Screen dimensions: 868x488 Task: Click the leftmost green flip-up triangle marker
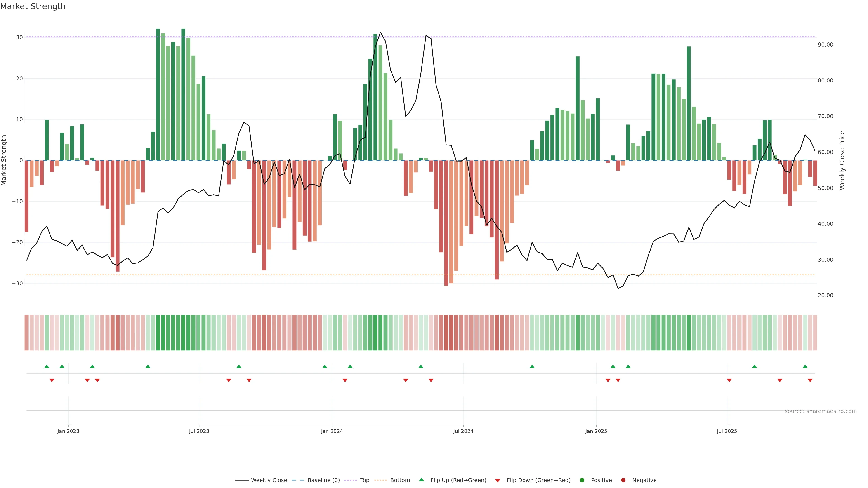(47, 366)
